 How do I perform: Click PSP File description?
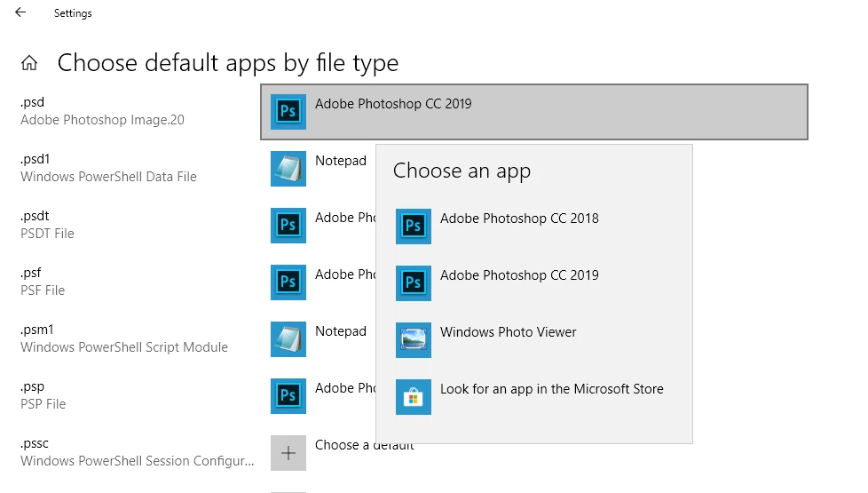point(43,404)
